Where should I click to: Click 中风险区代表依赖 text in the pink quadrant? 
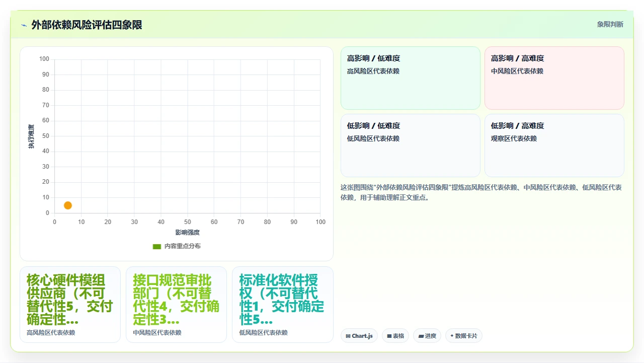click(x=517, y=71)
